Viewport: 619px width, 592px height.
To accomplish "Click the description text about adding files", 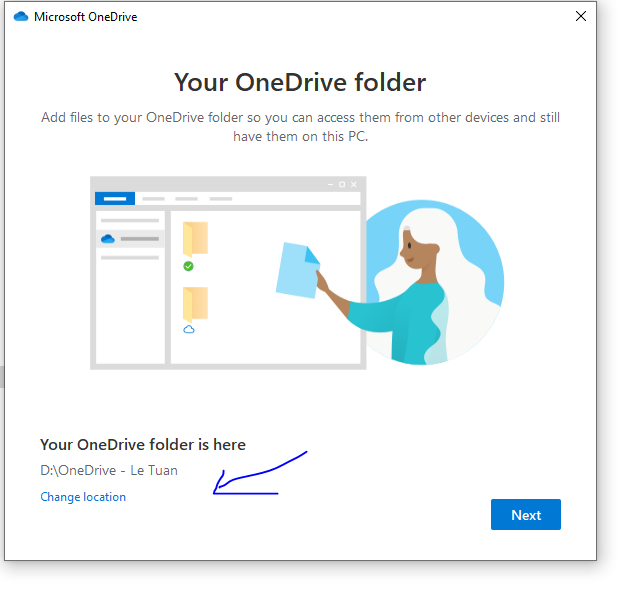I will click(300, 127).
